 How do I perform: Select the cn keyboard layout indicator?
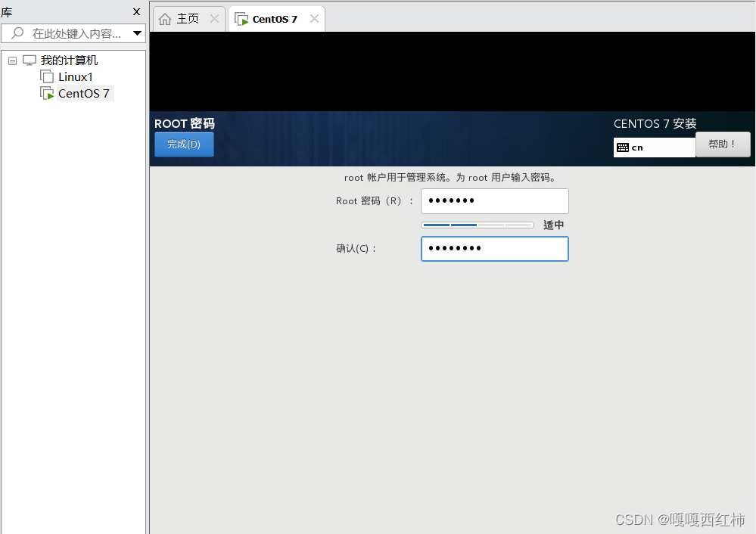point(655,147)
